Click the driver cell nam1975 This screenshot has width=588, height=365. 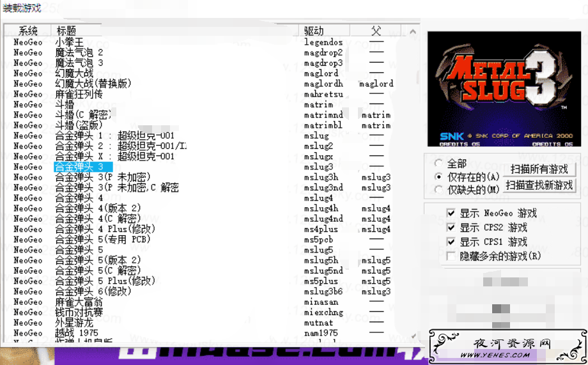(x=321, y=333)
